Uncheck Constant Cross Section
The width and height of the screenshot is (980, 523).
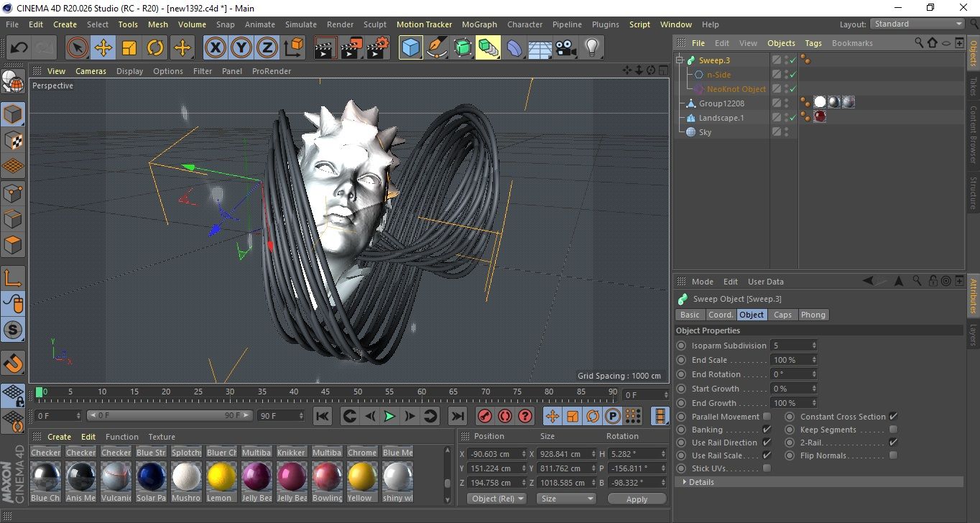coord(893,417)
